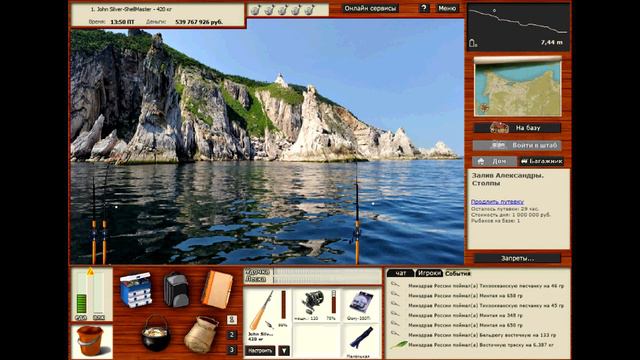
Task: Click the first weight icon in top bar
Action: pyautogui.click(x=256, y=10)
